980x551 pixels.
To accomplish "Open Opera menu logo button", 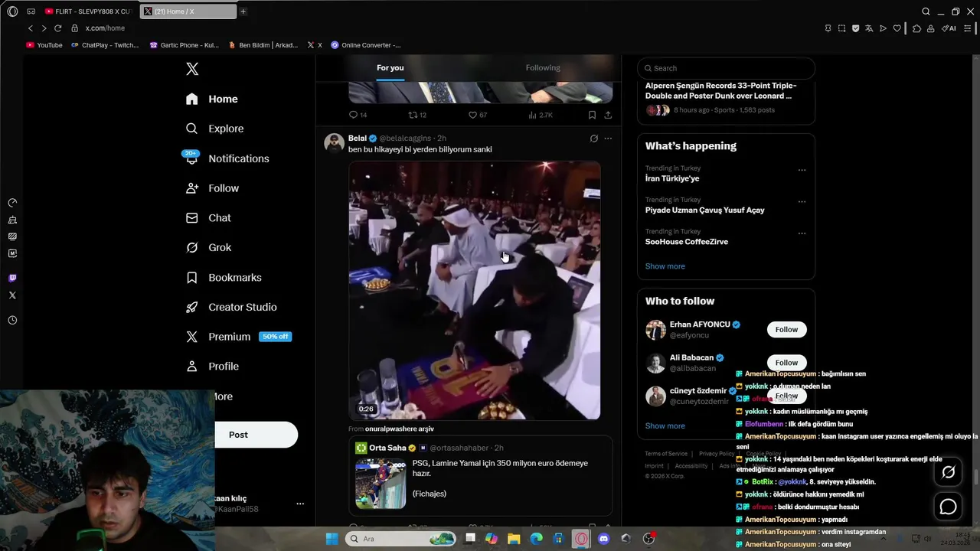I will pyautogui.click(x=12, y=11).
